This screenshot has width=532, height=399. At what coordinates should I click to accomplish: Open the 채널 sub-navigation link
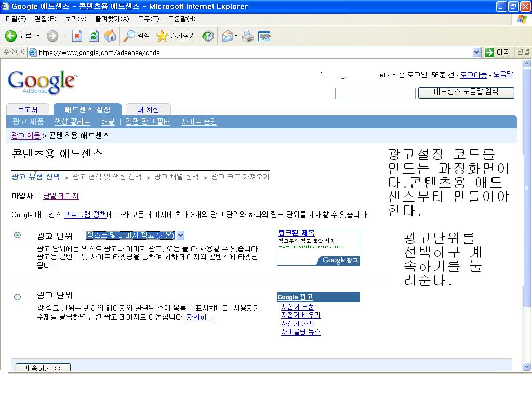click(108, 122)
